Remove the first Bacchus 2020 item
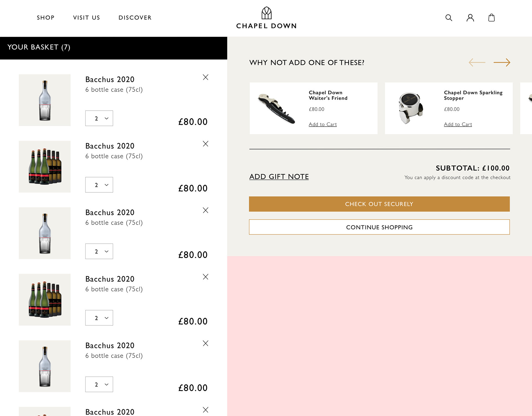Image resolution: width=532 pixels, height=416 pixels. point(205,77)
